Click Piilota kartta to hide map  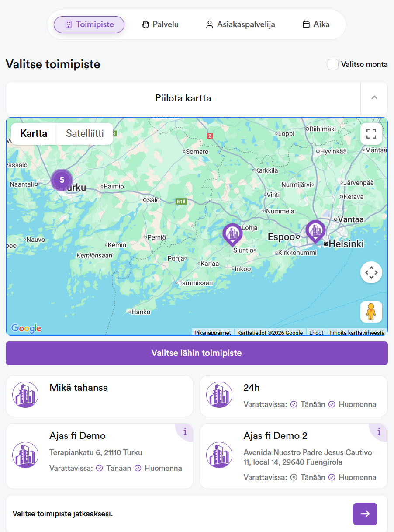coord(183,98)
